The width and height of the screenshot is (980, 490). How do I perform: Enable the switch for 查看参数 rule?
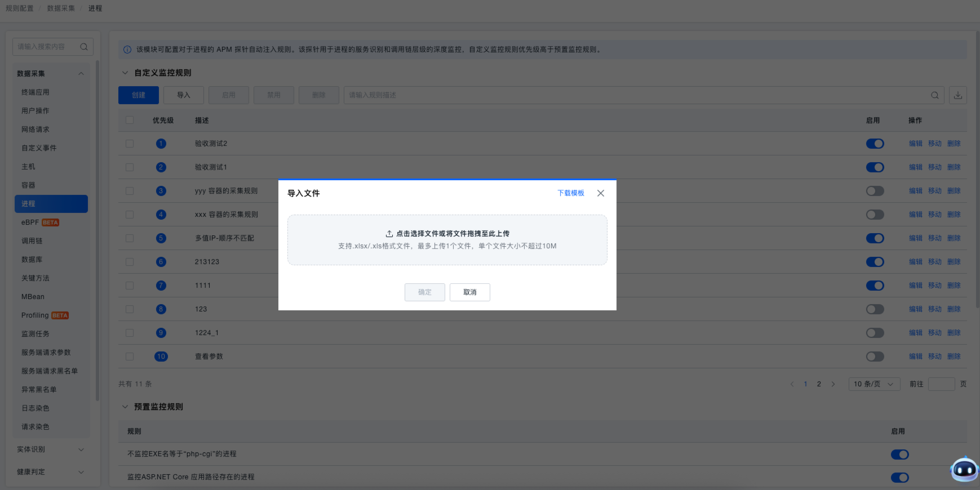pyautogui.click(x=875, y=357)
